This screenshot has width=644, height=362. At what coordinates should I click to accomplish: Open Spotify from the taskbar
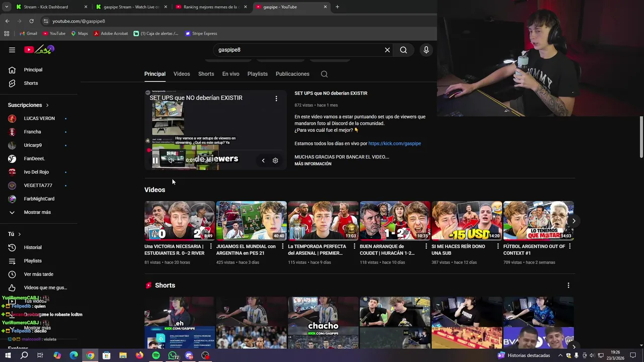coord(156,355)
